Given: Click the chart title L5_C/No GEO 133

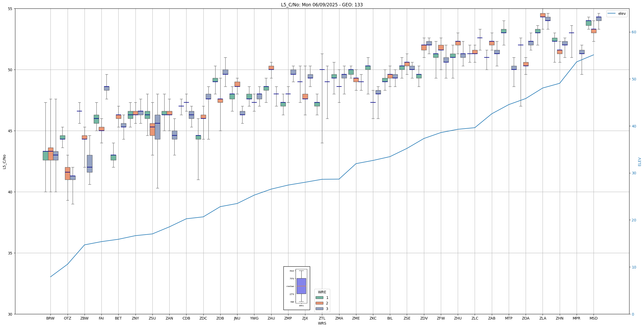Looking at the screenshot, I should (322, 5).
